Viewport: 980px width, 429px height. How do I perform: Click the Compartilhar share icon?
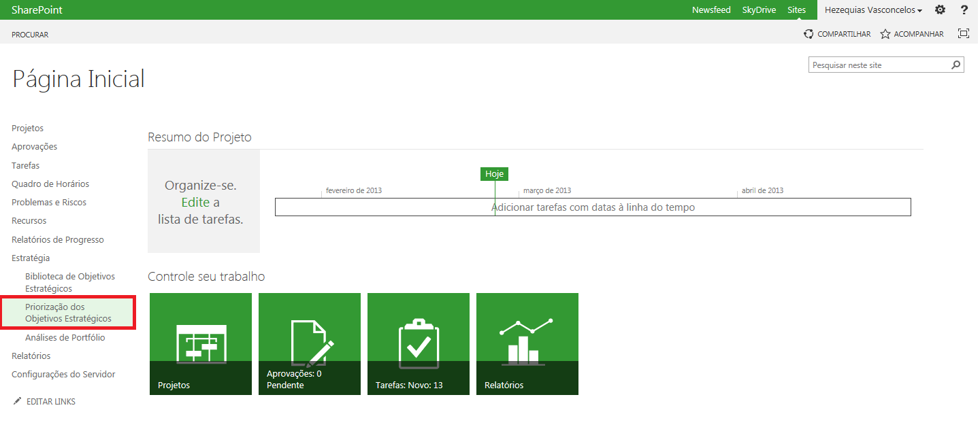(x=808, y=34)
